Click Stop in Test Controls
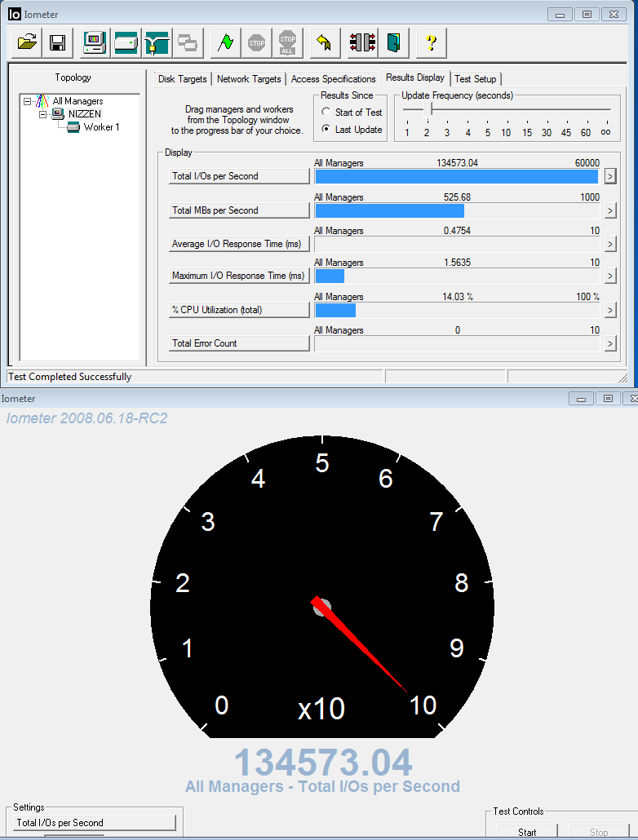The height and width of the screenshot is (840, 638). click(599, 832)
